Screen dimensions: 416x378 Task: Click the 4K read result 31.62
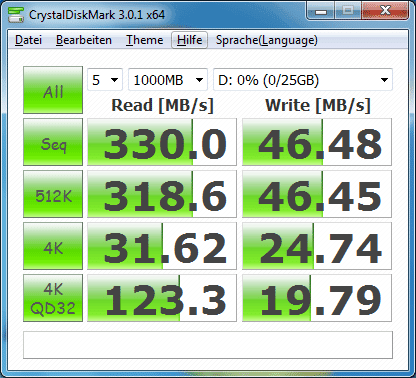click(x=162, y=246)
